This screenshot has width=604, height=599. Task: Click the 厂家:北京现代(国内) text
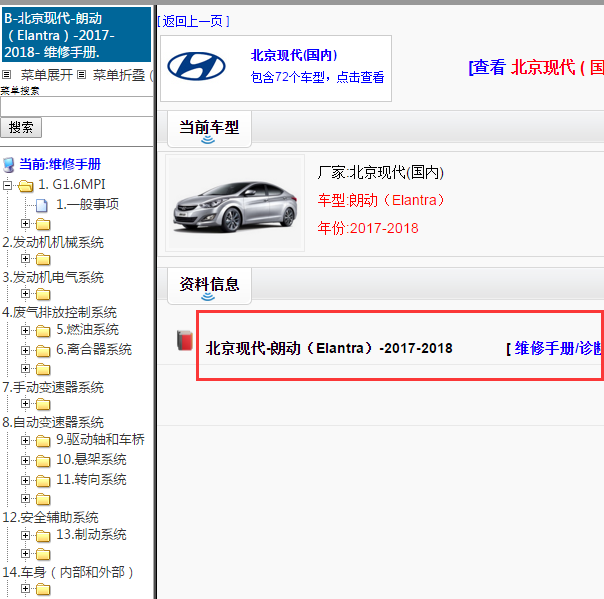381,172
